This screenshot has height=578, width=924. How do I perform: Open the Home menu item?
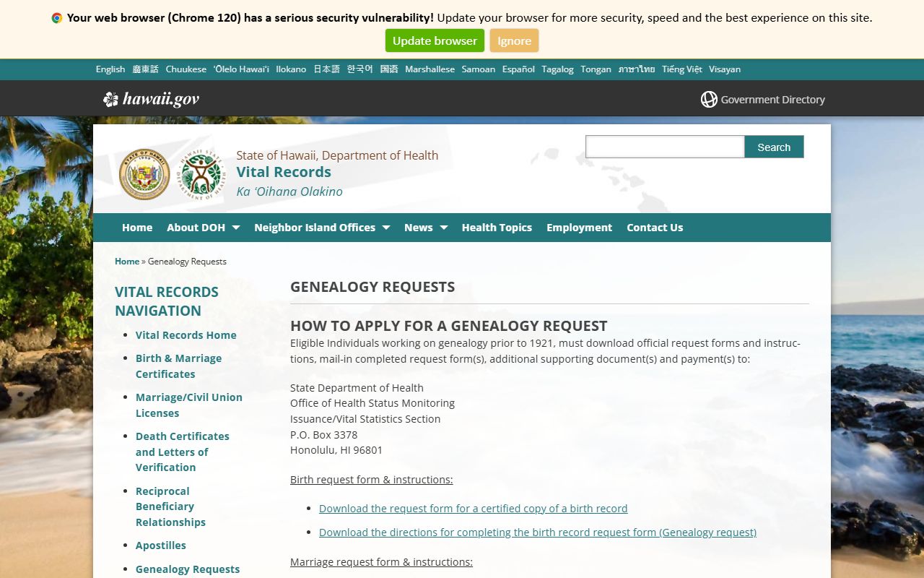(x=137, y=228)
